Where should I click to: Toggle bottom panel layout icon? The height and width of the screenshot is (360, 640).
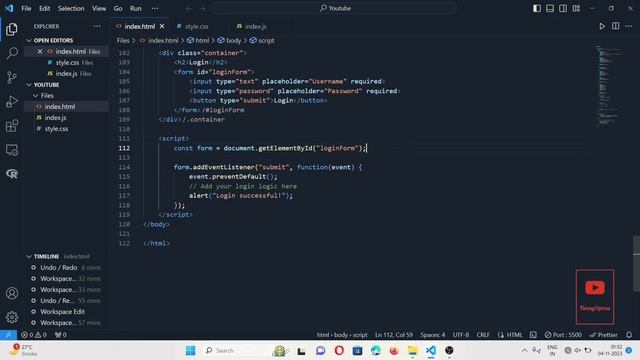tap(550, 8)
